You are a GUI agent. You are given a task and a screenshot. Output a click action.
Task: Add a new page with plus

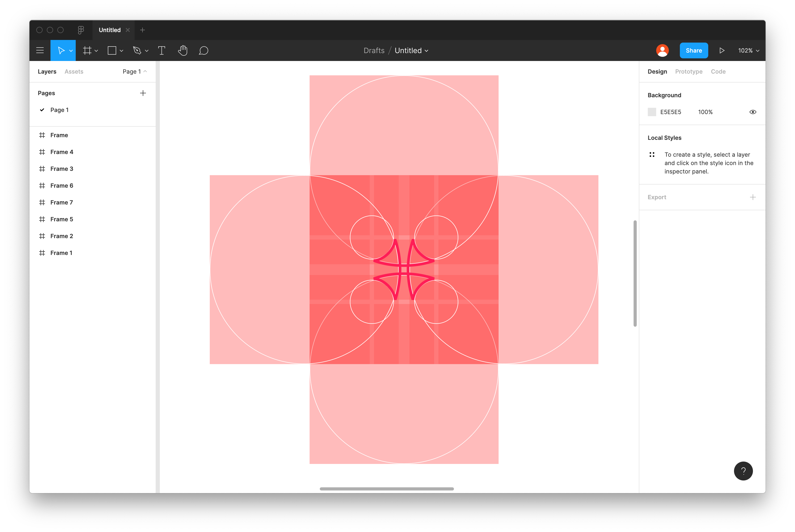click(x=143, y=93)
